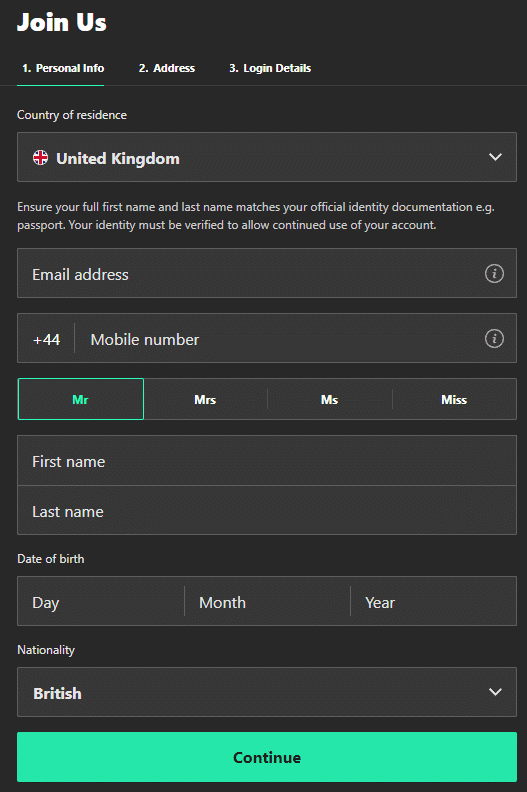527x792 pixels.
Task: Click the email address info icon
Action: [494, 273]
